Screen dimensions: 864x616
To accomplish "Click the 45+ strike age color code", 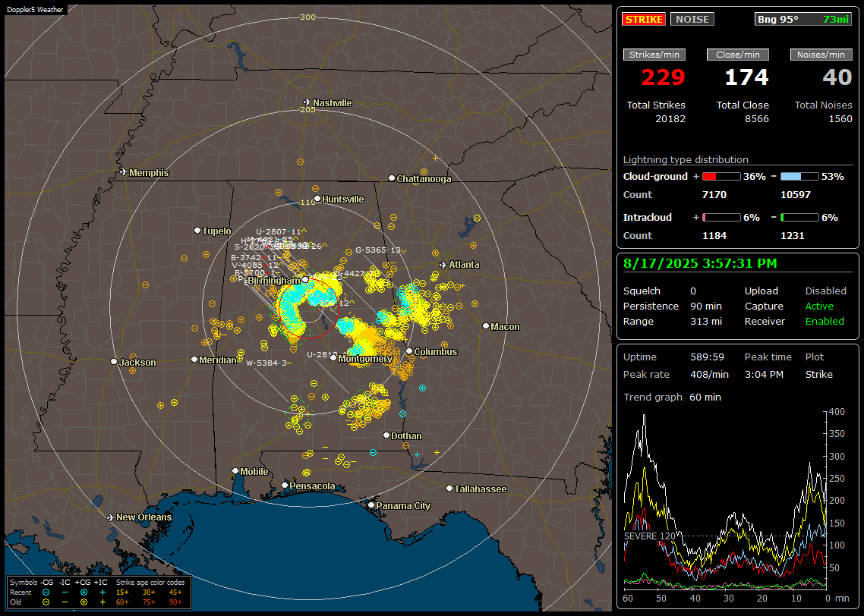I will click(x=175, y=592).
